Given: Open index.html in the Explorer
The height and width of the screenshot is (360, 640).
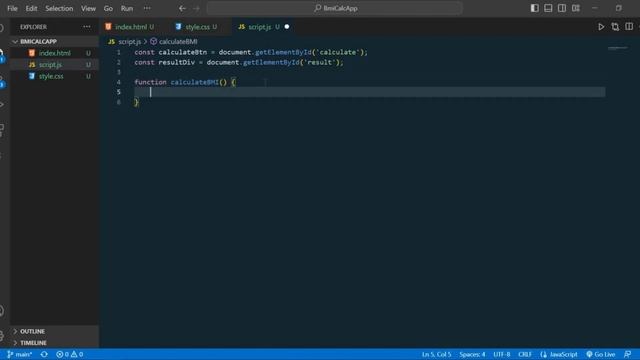Looking at the screenshot, I should tap(55, 53).
